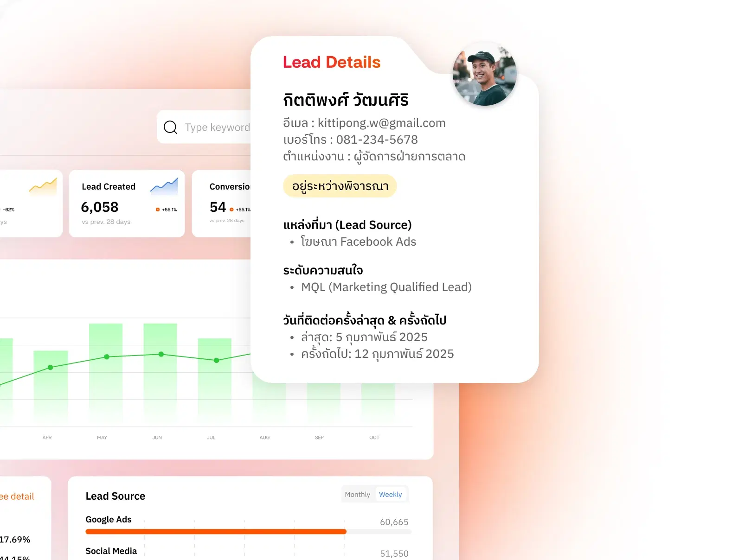Open the Lead Created stat card
The width and height of the screenshot is (732, 560).
127,204
